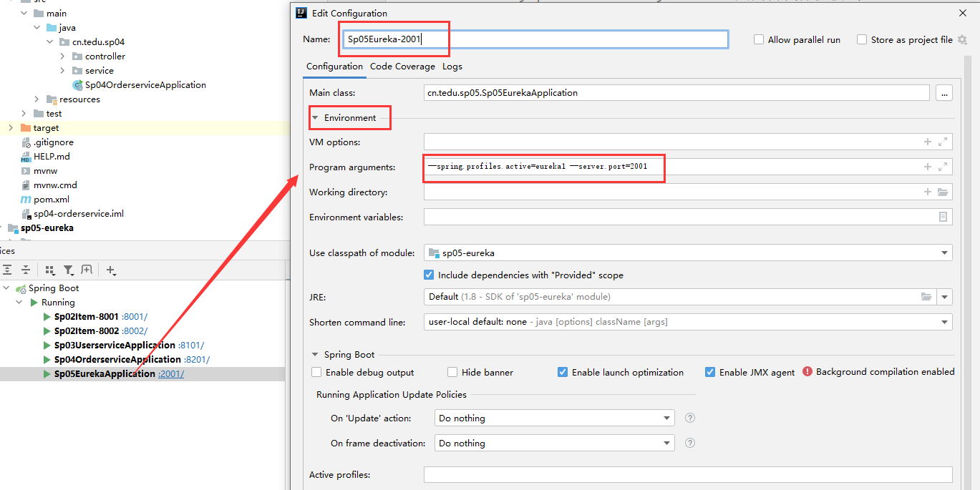This screenshot has width=980, height=490.
Task: Collapse the Running node in Services
Action: 20,302
